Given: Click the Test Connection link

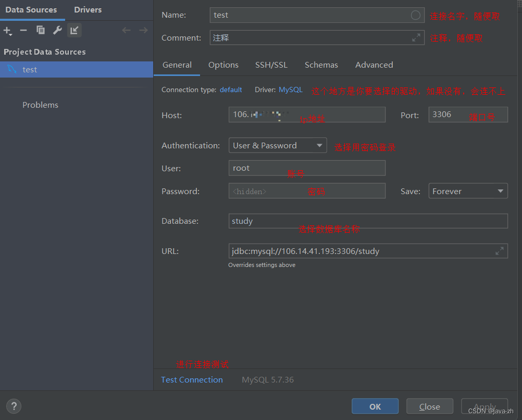Looking at the screenshot, I should coord(191,379).
